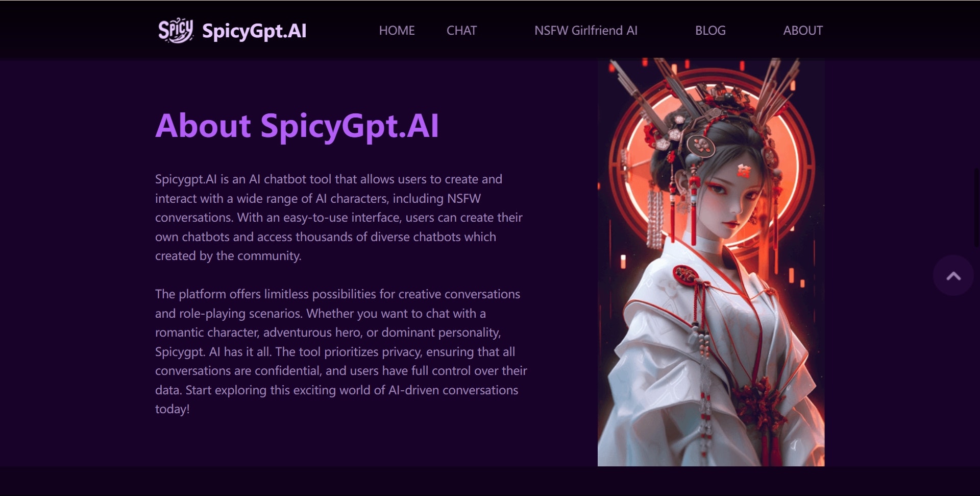
Task: Click the Spicy logo icon
Action: click(176, 31)
